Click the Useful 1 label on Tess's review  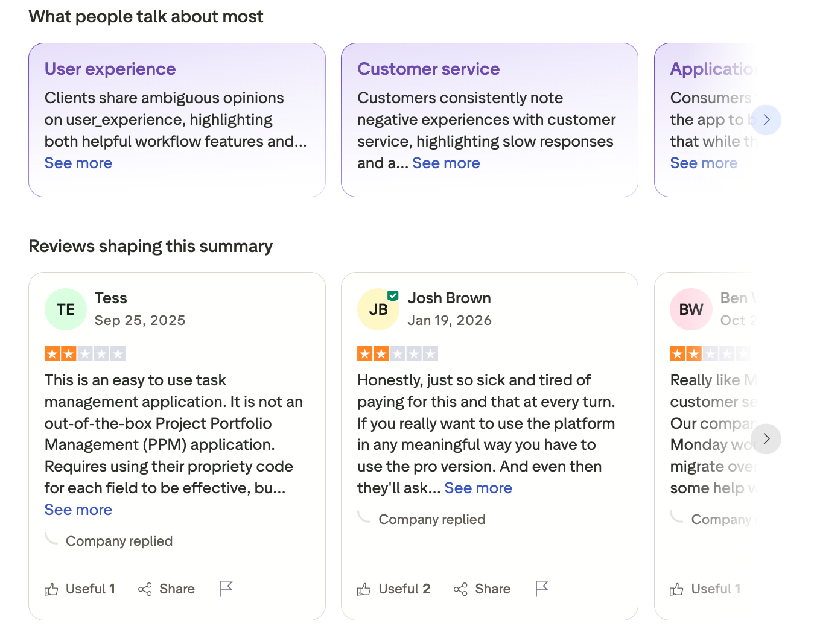point(91,589)
